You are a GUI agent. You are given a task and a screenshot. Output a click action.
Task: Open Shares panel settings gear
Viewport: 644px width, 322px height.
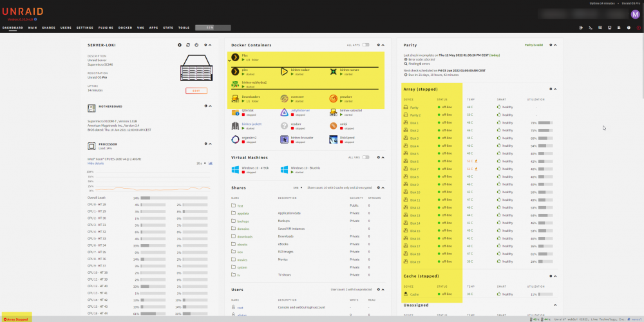[379, 187]
